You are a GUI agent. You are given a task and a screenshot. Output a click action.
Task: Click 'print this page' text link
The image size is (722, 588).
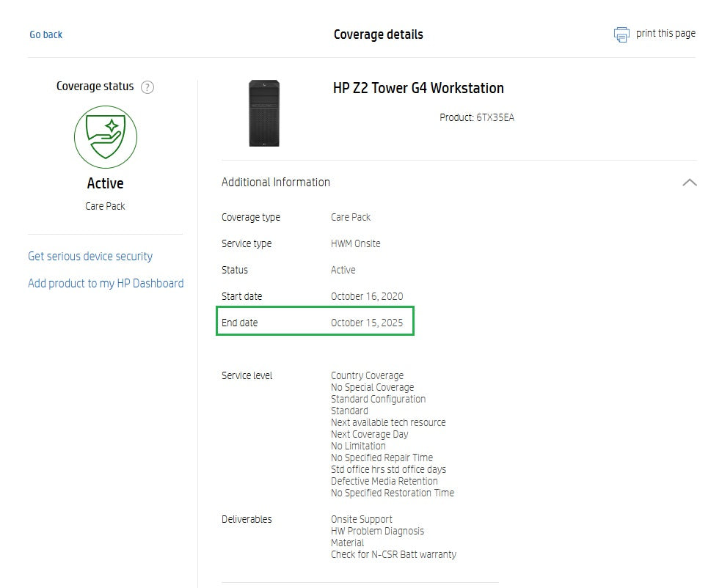pos(666,34)
